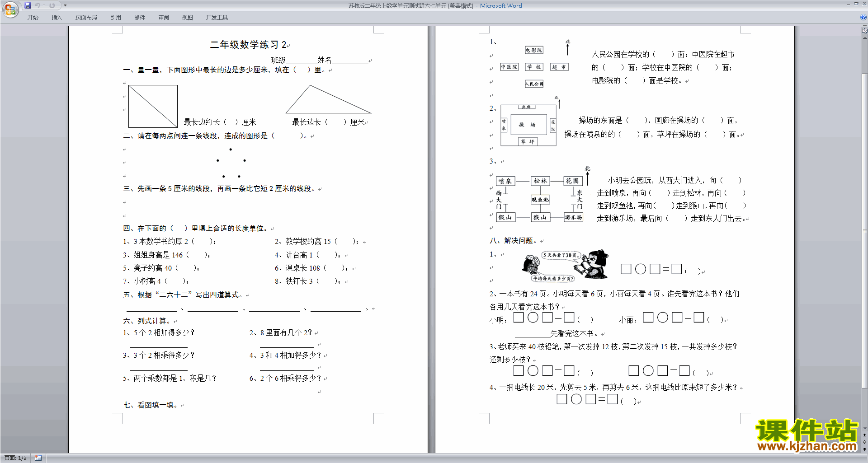
Task: Click the Undo icon in Quick Access Toolbar
Action: click(x=38, y=5)
